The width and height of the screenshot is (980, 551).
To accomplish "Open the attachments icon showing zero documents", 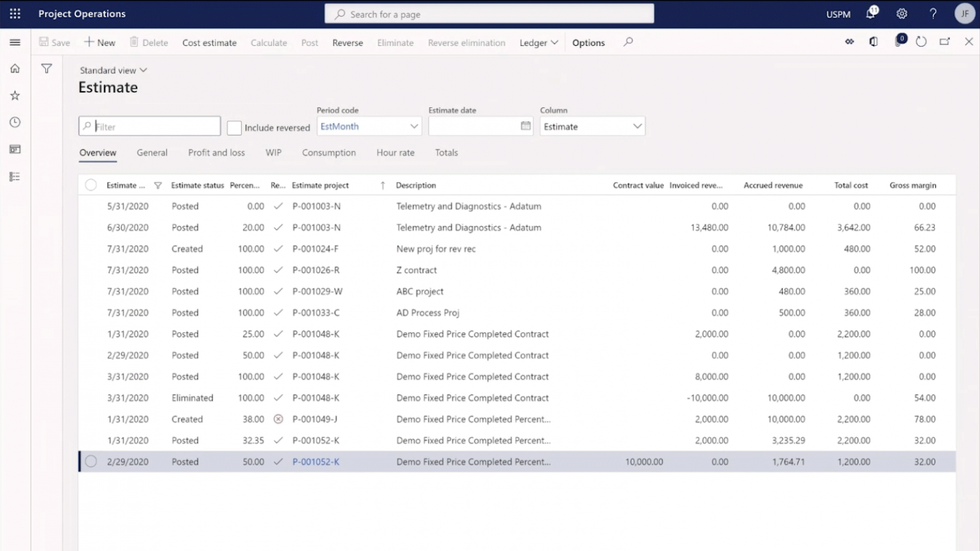I will 900,41.
